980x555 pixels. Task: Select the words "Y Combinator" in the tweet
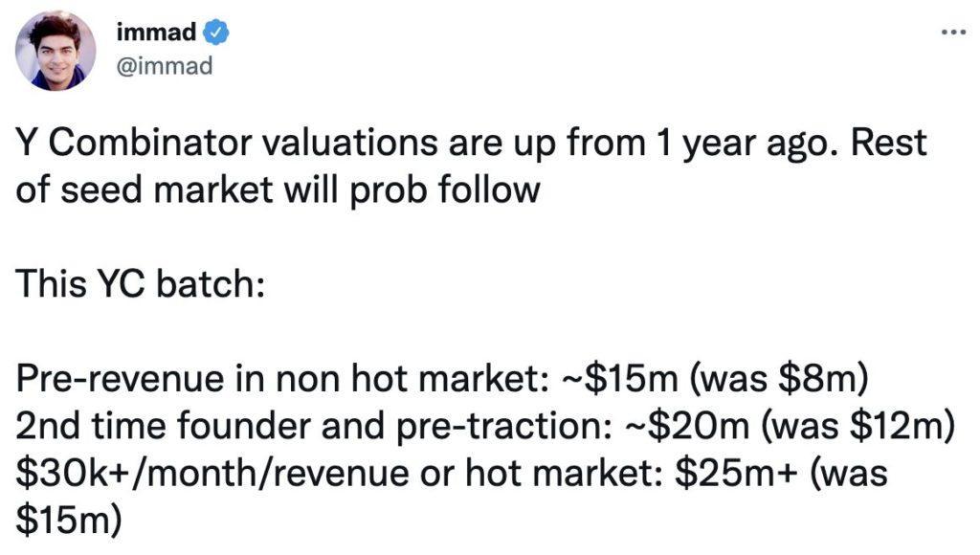coord(134,143)
